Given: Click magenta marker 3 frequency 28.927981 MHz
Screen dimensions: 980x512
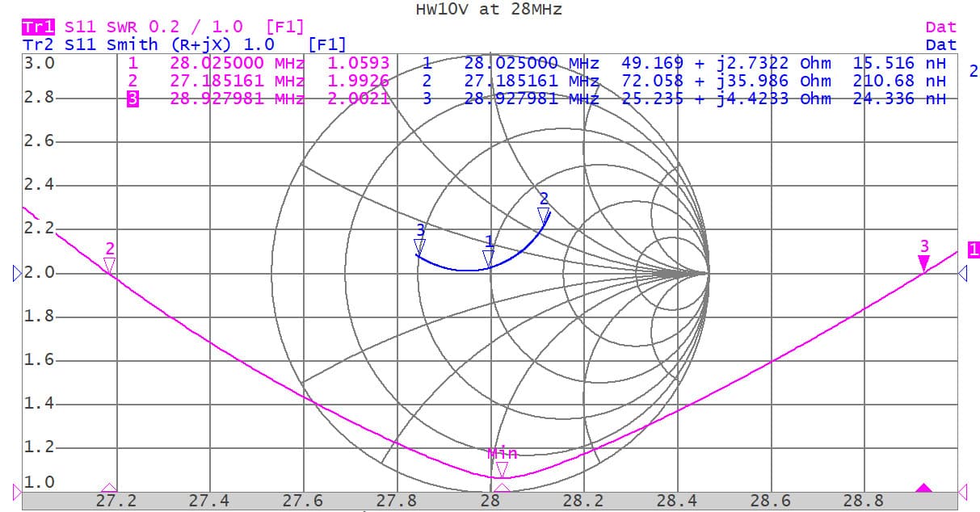Looking at the screenshot, I should (x=238, y=99).
